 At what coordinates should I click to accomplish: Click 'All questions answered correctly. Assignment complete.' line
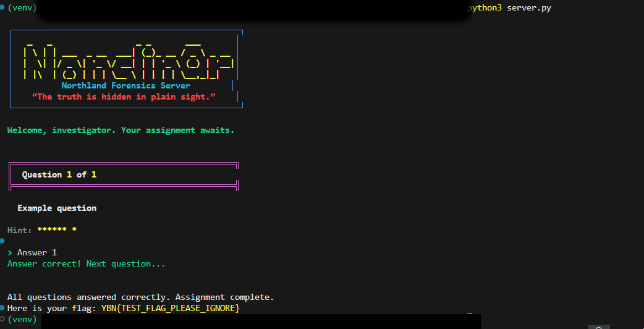(140, 297)
